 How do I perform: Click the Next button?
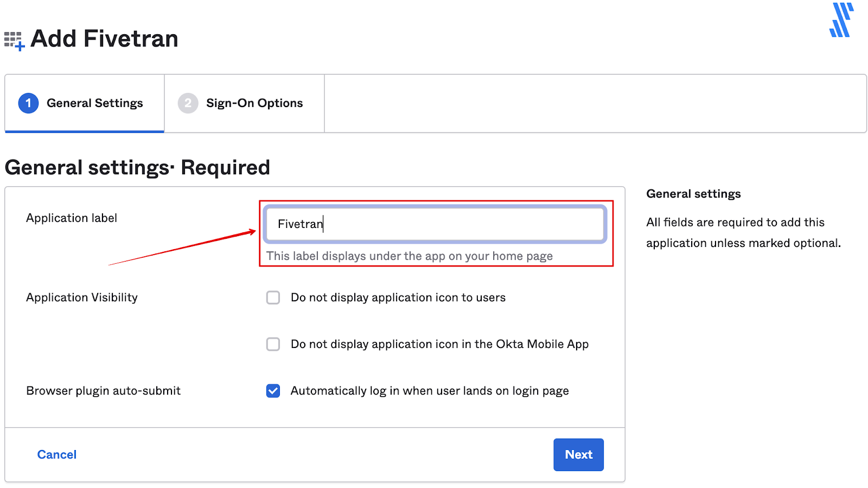[578, 454]
